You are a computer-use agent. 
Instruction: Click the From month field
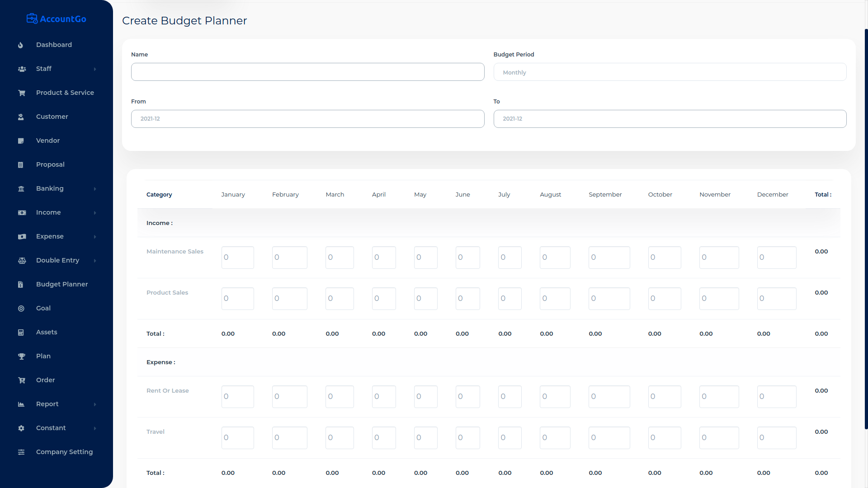[x=307, y=119]
